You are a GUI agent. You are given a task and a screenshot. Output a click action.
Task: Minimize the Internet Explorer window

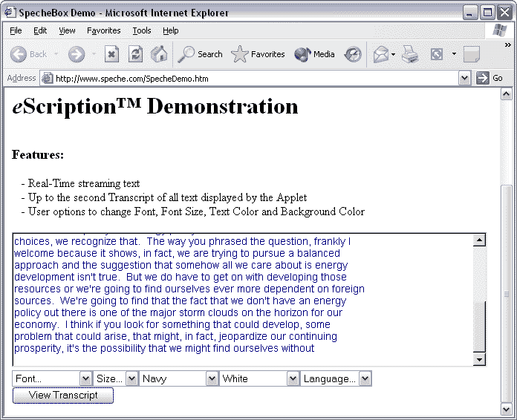click(x=470, y=13)
